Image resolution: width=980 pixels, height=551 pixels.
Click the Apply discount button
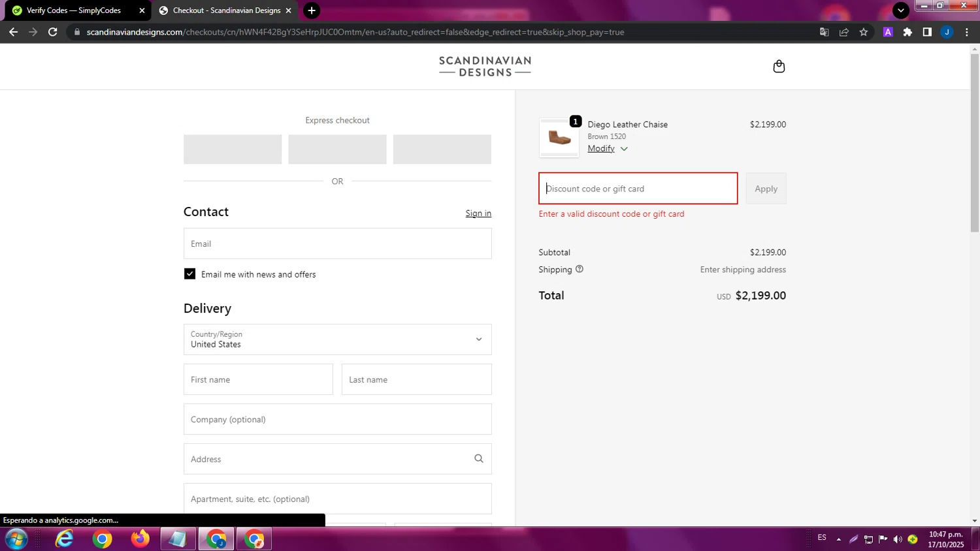coord(766,189)
